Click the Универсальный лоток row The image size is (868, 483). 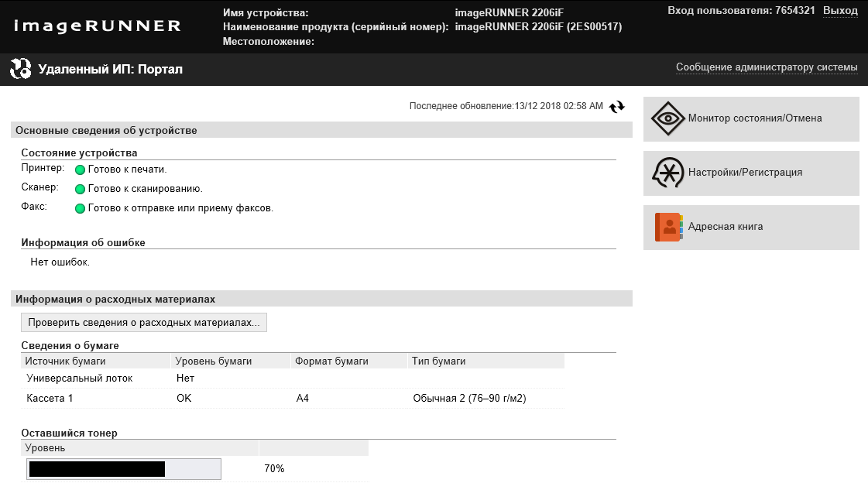(x=292, y=379)
